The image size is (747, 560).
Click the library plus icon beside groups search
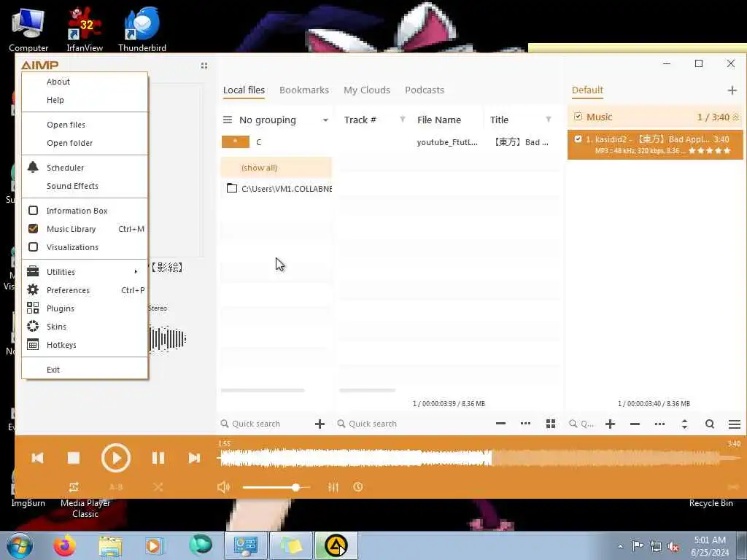click(320, 424)
